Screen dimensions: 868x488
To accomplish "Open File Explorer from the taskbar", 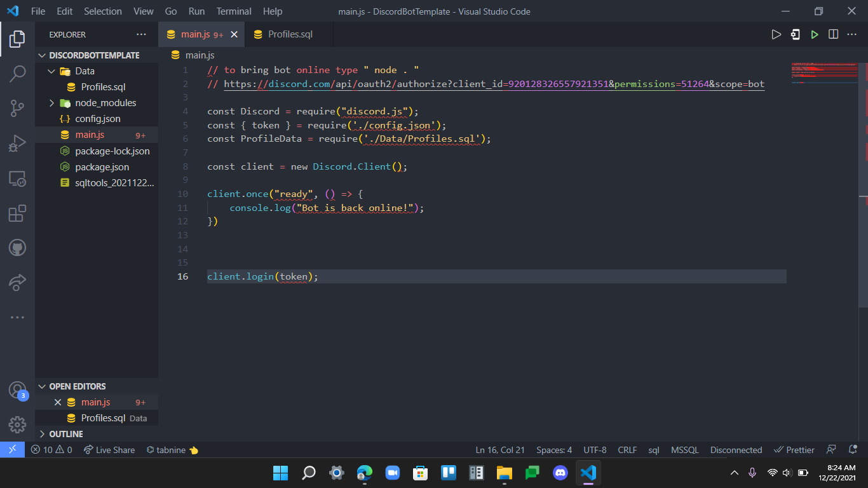I will pos(504,473).
